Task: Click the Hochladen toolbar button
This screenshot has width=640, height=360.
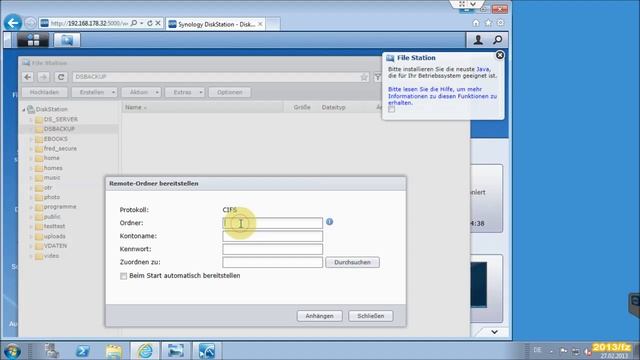Action: tap(44, 92)
